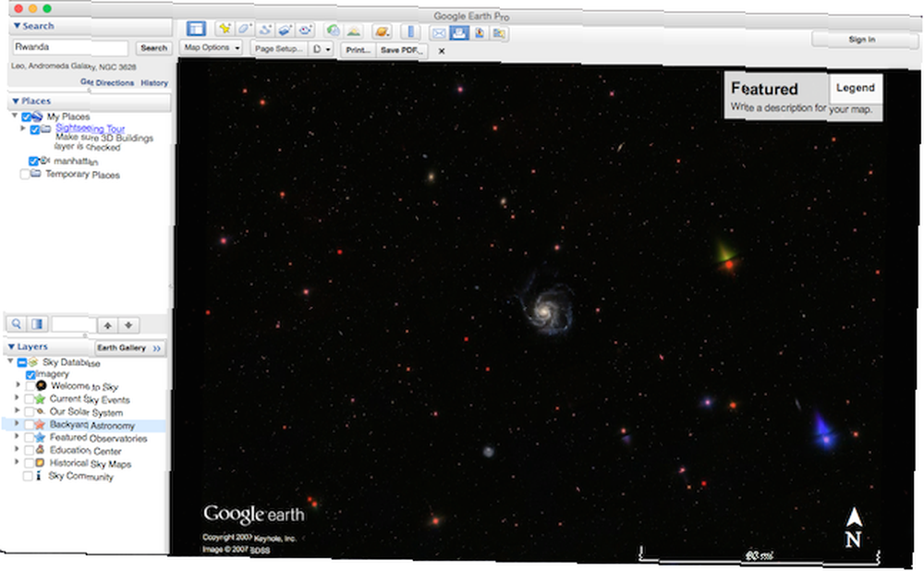
Task: Click the Sky Database layers icon
Action: (33, 362)
